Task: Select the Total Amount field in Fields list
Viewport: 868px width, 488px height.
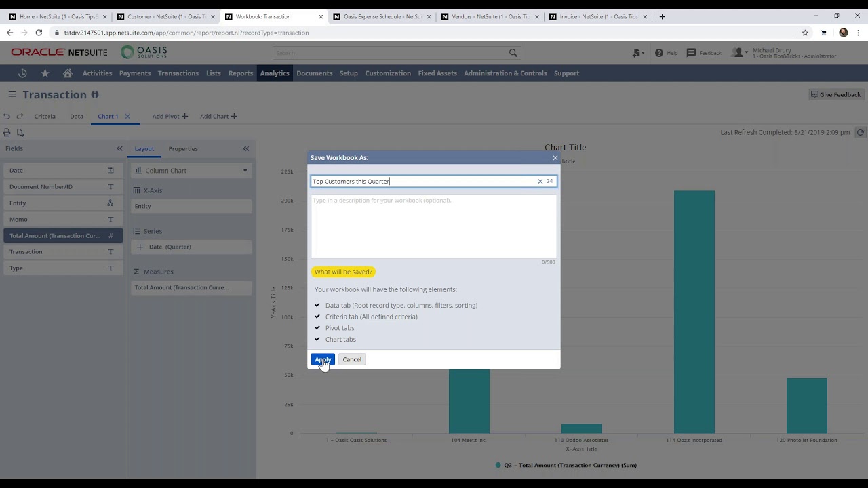Action: [62, 236]
